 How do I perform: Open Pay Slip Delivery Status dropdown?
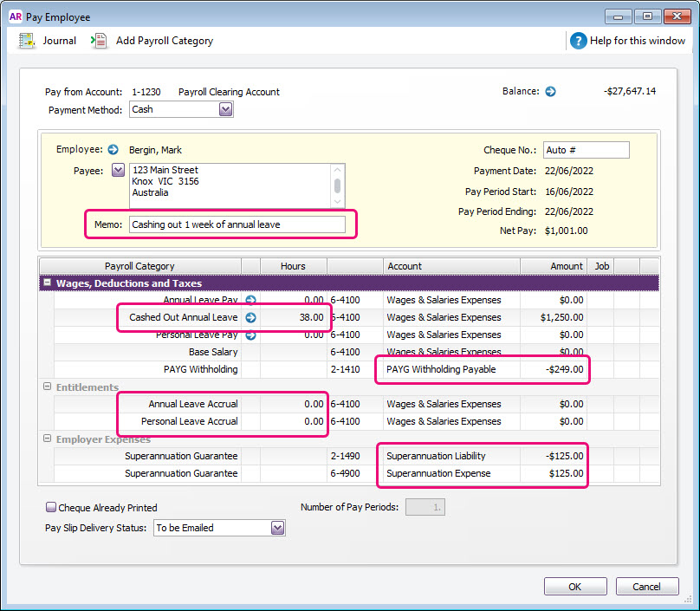[277, 528]
